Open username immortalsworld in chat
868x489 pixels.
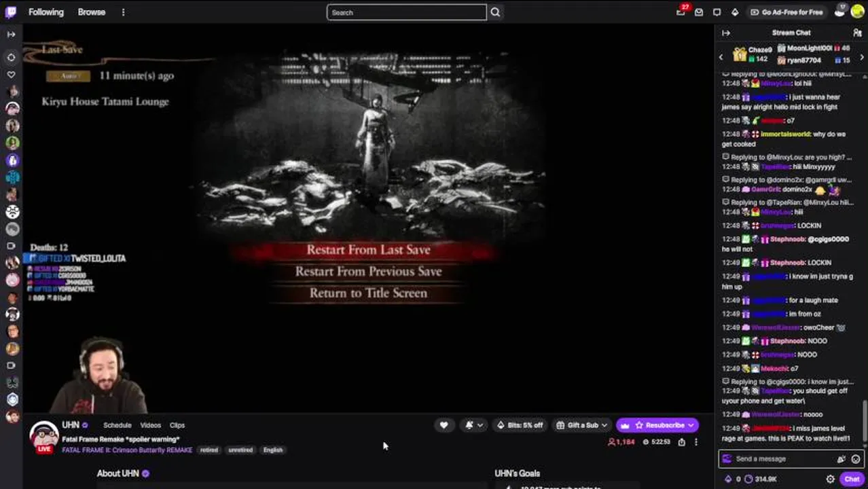coord(785,134)
